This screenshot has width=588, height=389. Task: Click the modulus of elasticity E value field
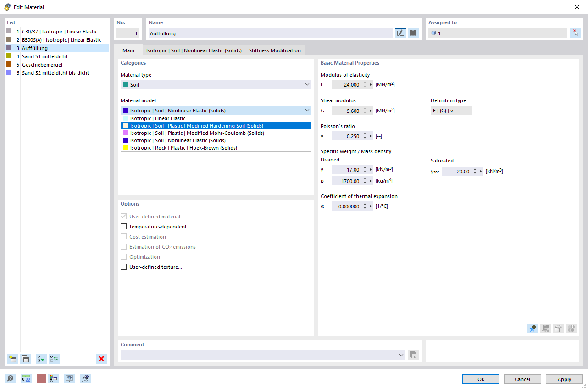click(x=347, y=85)
